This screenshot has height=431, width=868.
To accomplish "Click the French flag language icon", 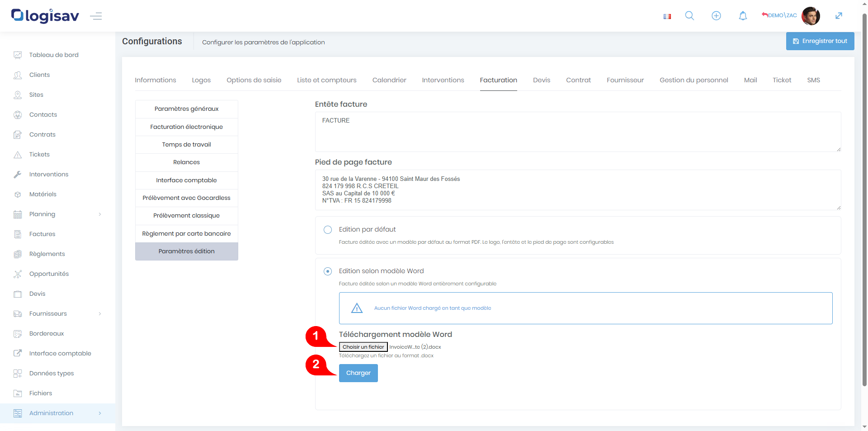I will (x=667, y=16).
